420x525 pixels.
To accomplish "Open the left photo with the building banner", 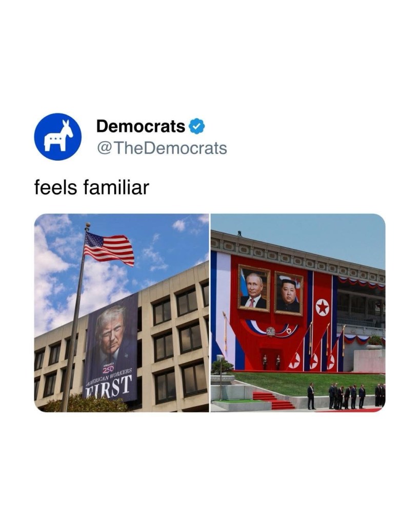I will coord(122,313).
